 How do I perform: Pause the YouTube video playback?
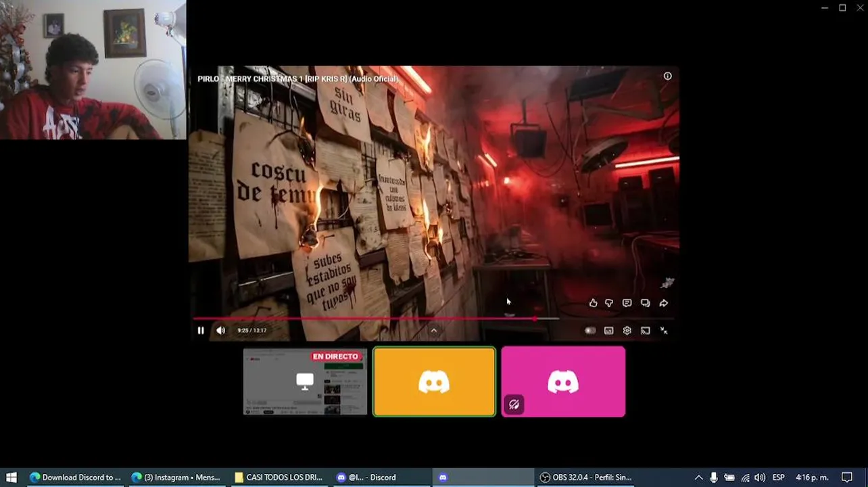tap(201, 331)
